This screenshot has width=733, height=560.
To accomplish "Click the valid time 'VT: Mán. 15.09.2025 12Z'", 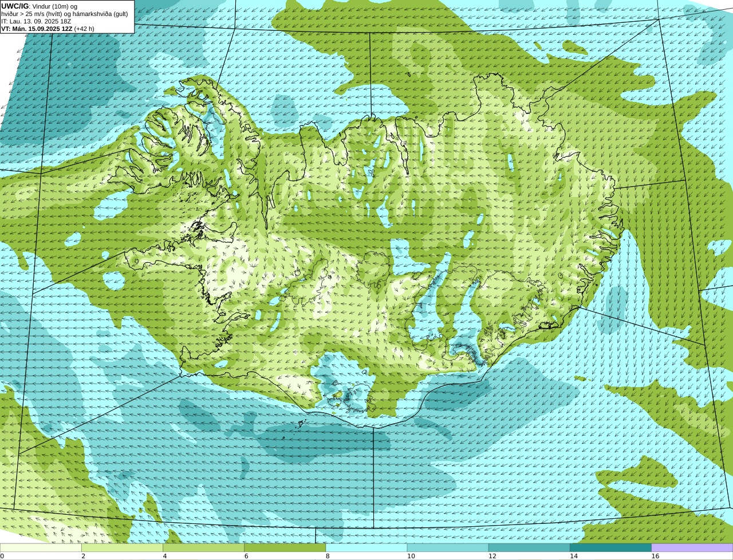I will (x=37, y=29).
